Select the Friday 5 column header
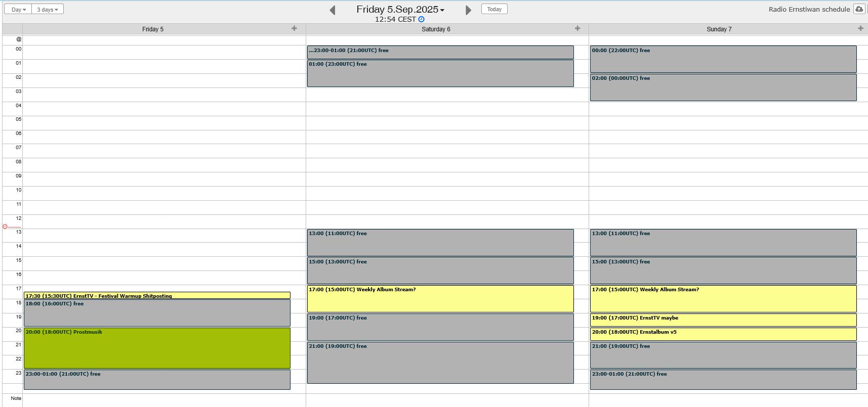This screenshot has height=407, width=868. coord(153,29)
